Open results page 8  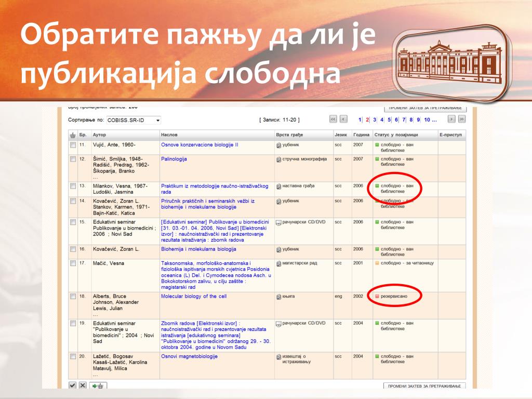411,120
